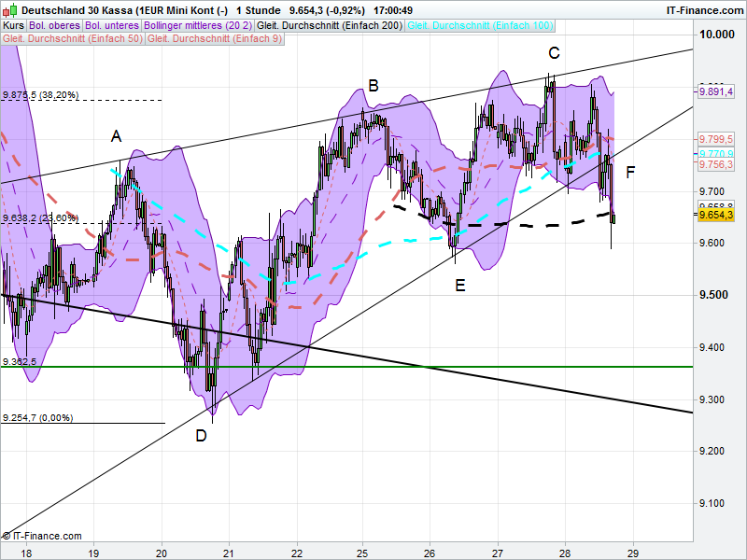Click the '9.875,5 (38,20%)' Fibonacci label
Viewport: 747px width, 560px height.
(x=42, y=94)
